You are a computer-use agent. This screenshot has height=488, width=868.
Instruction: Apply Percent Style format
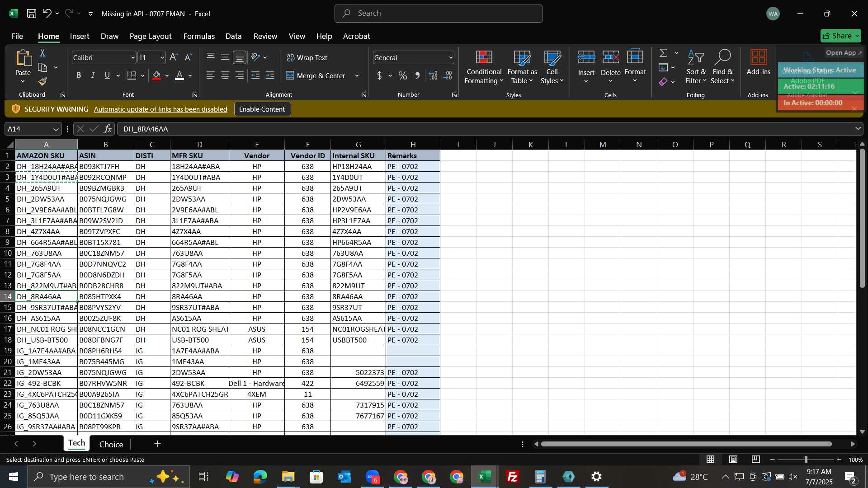(403, 75)
